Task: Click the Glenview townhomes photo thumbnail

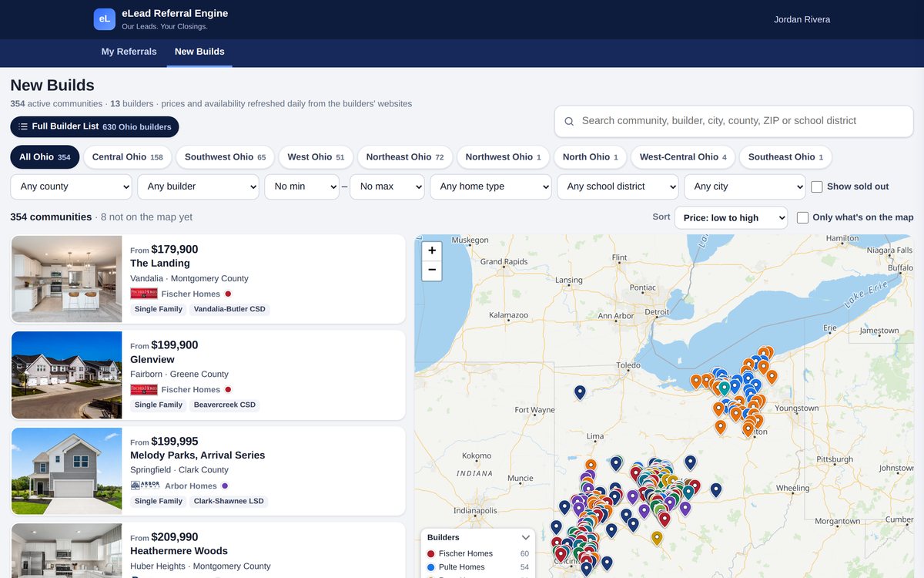Action: (x=67, y=375)
